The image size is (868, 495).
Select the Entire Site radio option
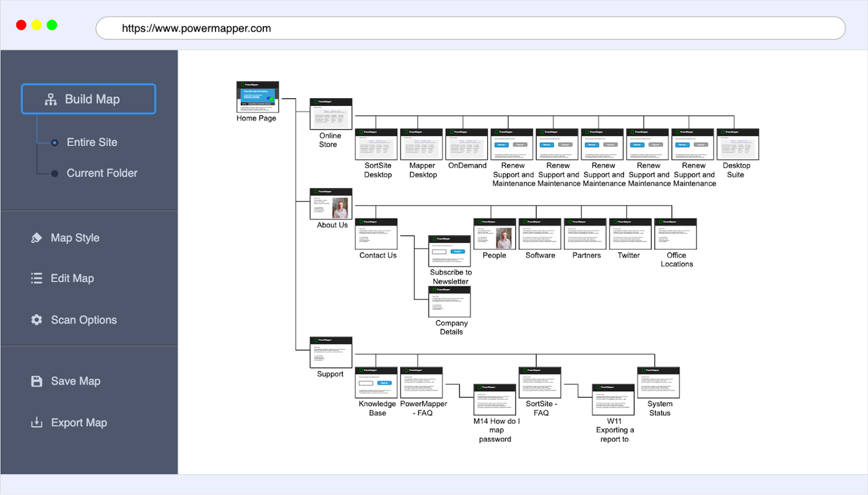54,143
